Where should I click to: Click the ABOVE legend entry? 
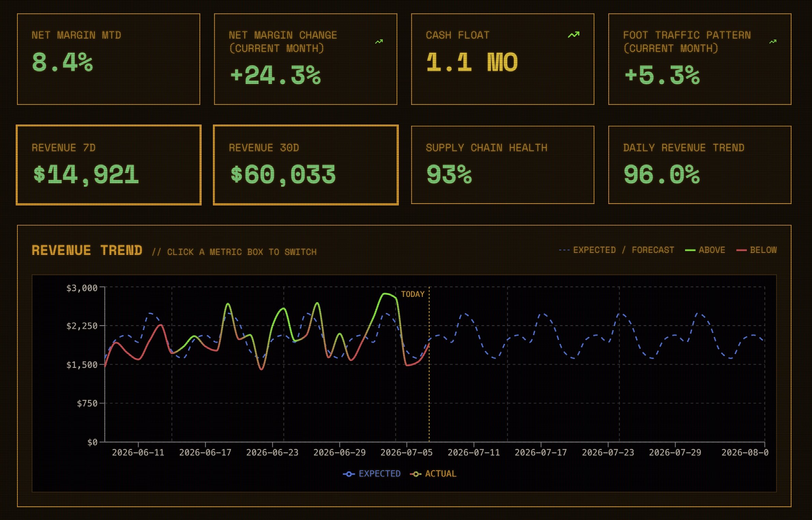[705, 250]
